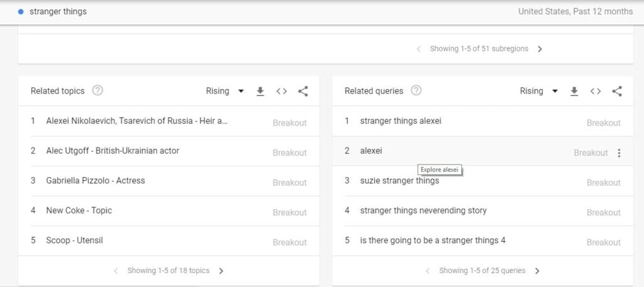The height and width of the screenshot is (287, 644).
Task: Click Showing 1-5 of 18 topics text
Action: 169,271
